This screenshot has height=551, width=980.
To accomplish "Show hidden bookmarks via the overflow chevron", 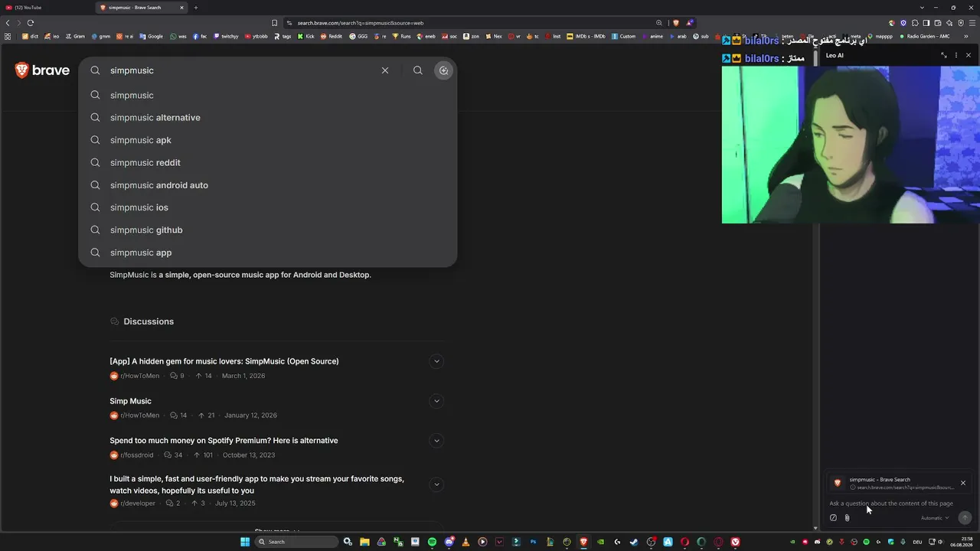I will [965, 36].
